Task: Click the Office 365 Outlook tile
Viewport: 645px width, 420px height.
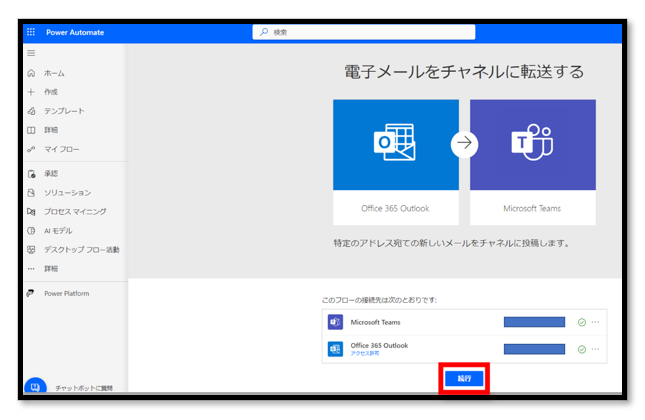Action: coord(396,162)
